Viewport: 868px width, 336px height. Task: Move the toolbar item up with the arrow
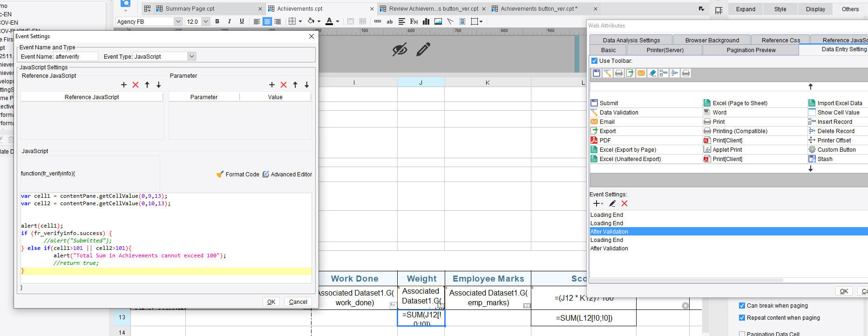[811, 87]
